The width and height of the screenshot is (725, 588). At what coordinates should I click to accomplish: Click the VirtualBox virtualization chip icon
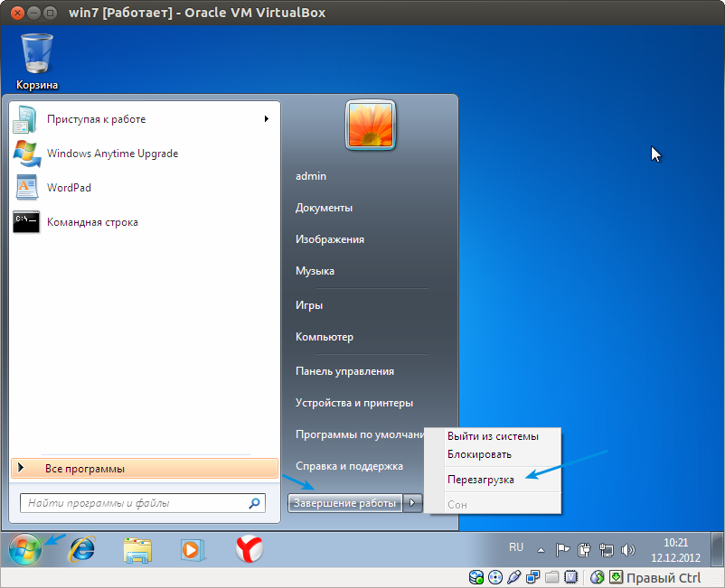571,577
